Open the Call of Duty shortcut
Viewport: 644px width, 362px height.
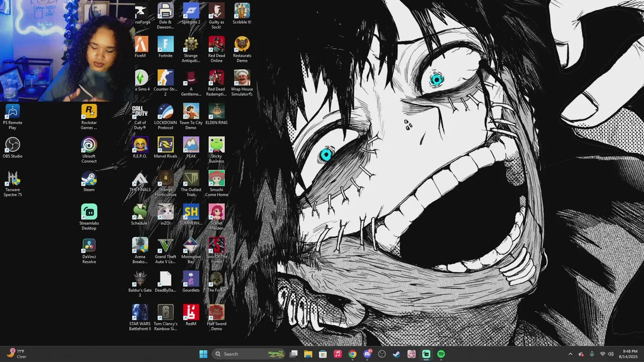click(x=140, y=116)
